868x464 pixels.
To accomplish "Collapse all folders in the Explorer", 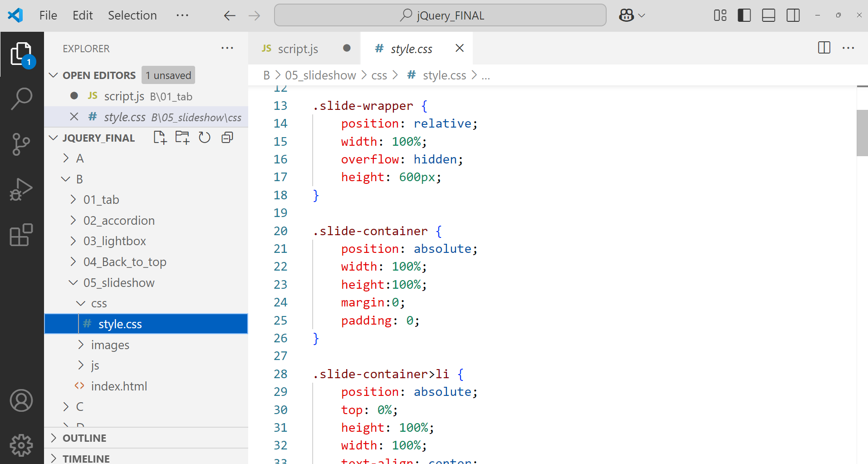I will (227, 137).
